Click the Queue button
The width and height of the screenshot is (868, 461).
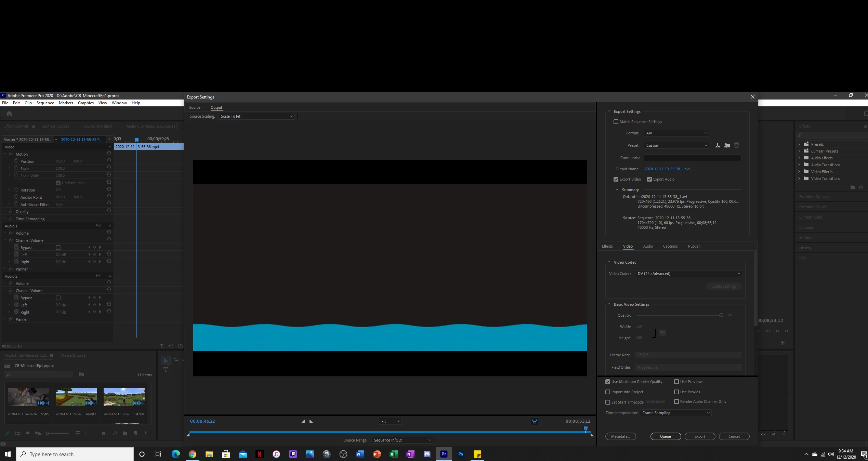(665, 436)
